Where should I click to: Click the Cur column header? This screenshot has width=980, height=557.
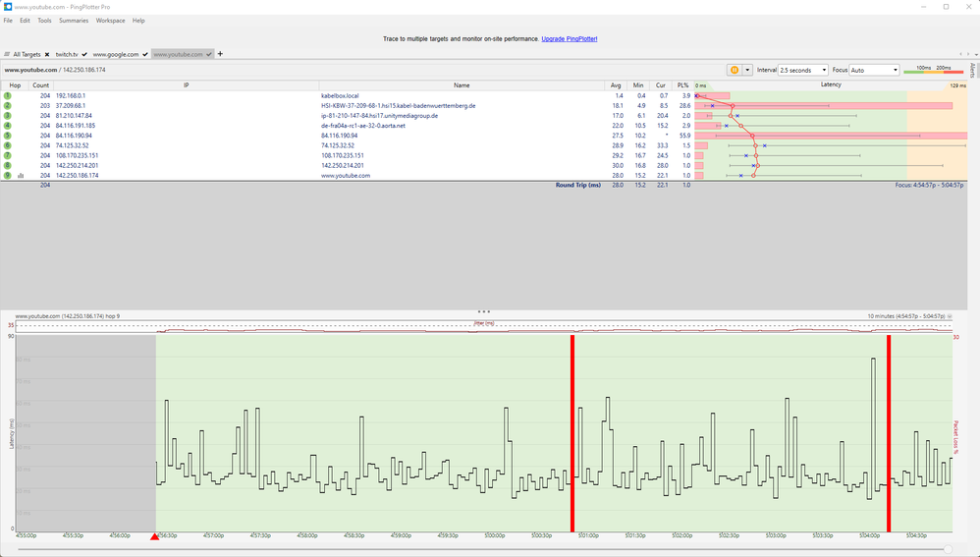coord(661,85)
